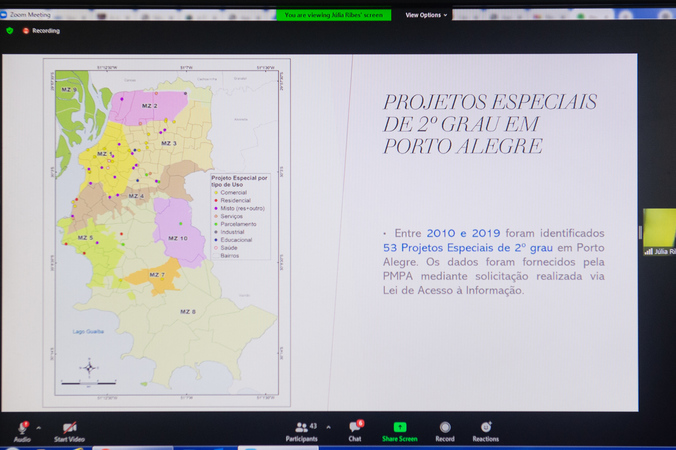This screenshot has height=450, width=676.
Task: Click 'Saúde' legend entry
Action: coord(225,248)
